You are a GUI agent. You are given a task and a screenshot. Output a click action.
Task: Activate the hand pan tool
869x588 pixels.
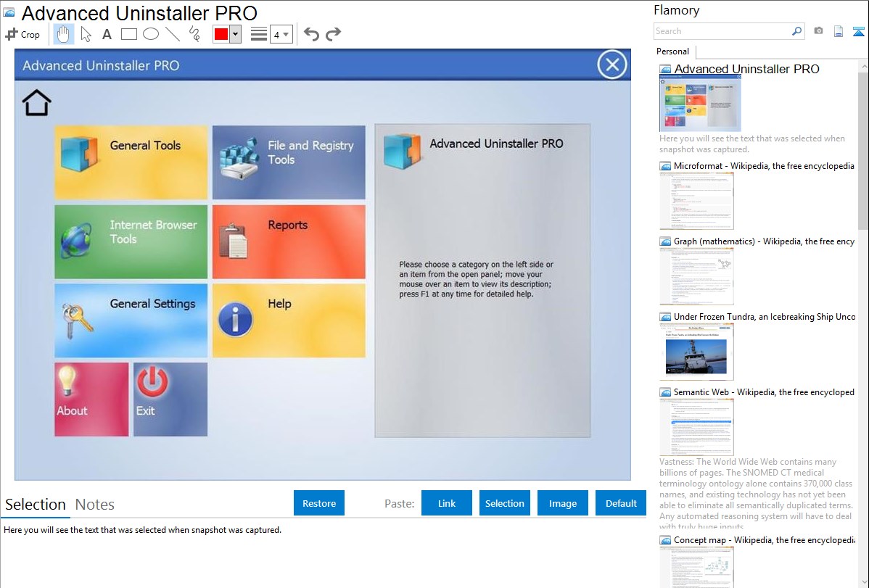63,34
